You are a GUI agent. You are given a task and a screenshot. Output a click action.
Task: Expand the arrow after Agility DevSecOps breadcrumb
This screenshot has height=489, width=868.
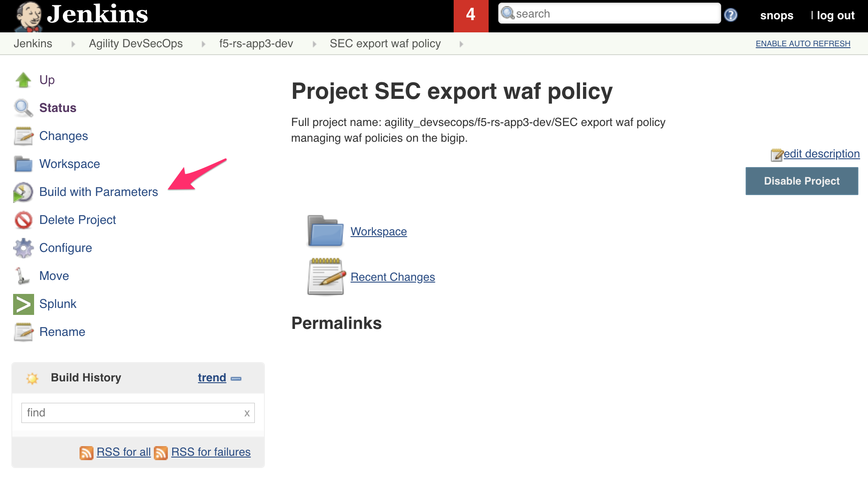click(x=203, y=44)
